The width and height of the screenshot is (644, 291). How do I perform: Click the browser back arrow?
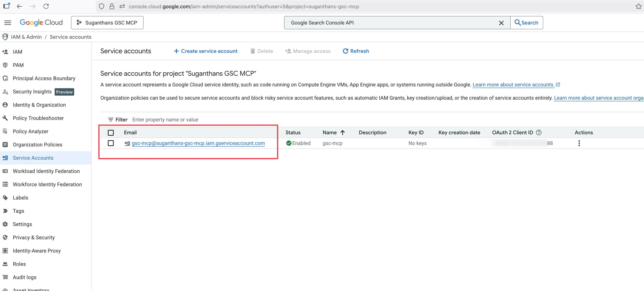[x=20, y=6]
